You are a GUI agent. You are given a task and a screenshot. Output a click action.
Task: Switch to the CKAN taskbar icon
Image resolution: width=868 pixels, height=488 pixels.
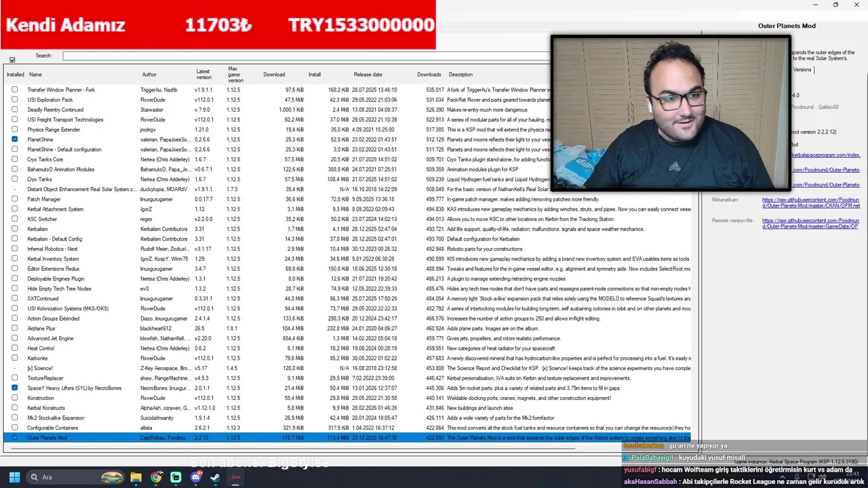[x=236, y=477]
